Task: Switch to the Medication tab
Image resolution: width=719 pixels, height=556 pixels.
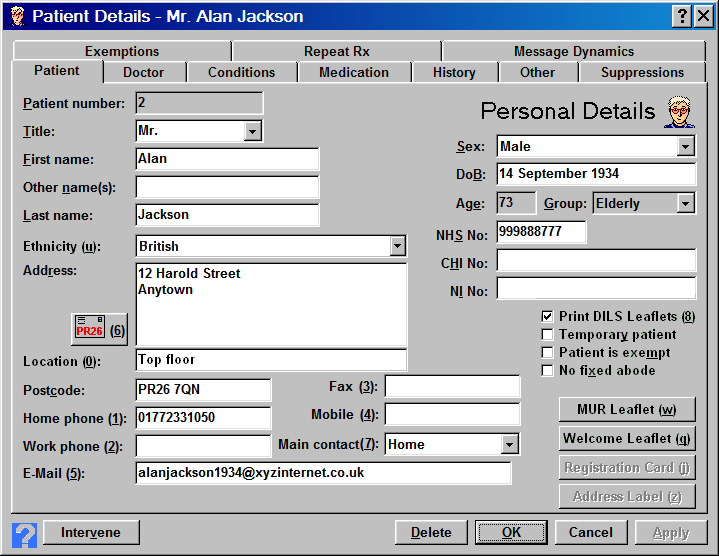Action: coord(354,72)
